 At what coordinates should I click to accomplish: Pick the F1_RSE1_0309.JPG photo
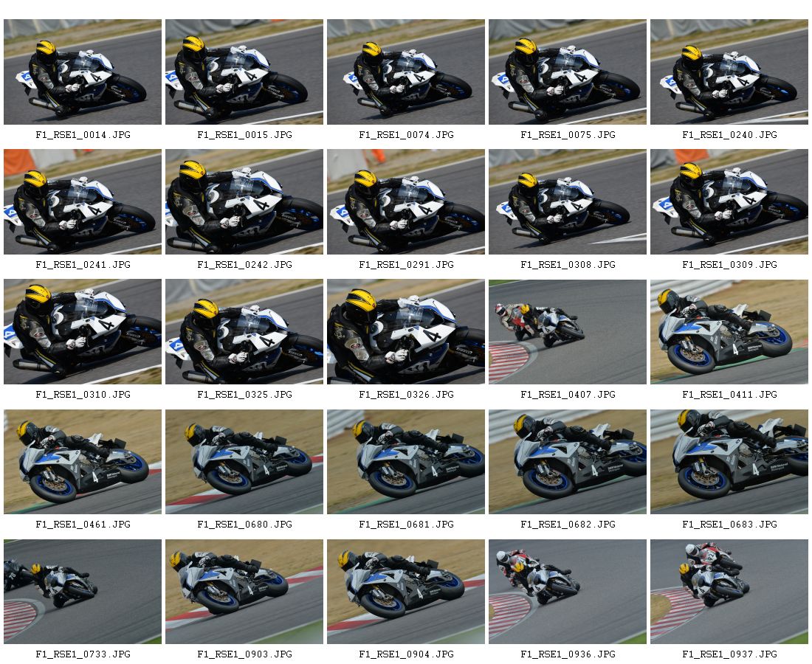729,202
